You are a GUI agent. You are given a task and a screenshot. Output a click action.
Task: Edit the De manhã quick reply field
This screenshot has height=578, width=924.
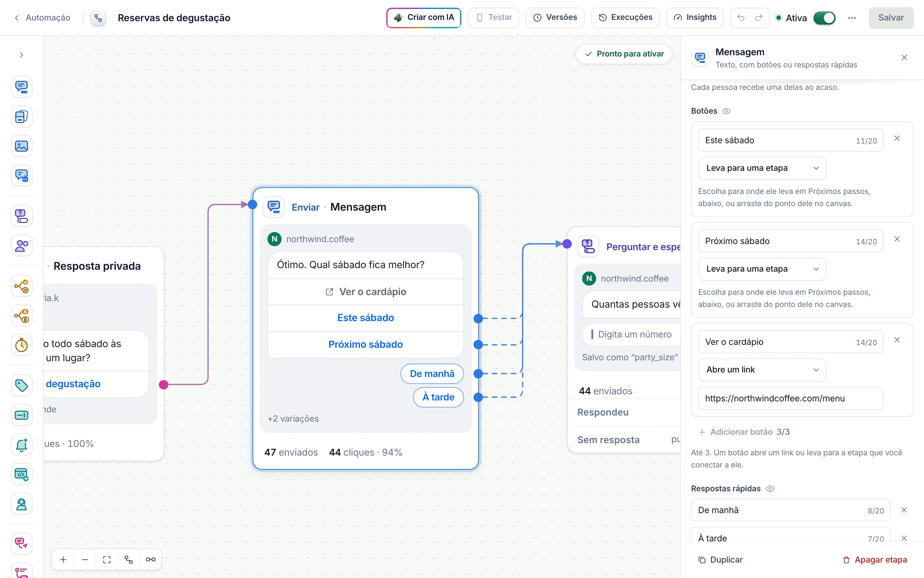(x=790, y=510)
